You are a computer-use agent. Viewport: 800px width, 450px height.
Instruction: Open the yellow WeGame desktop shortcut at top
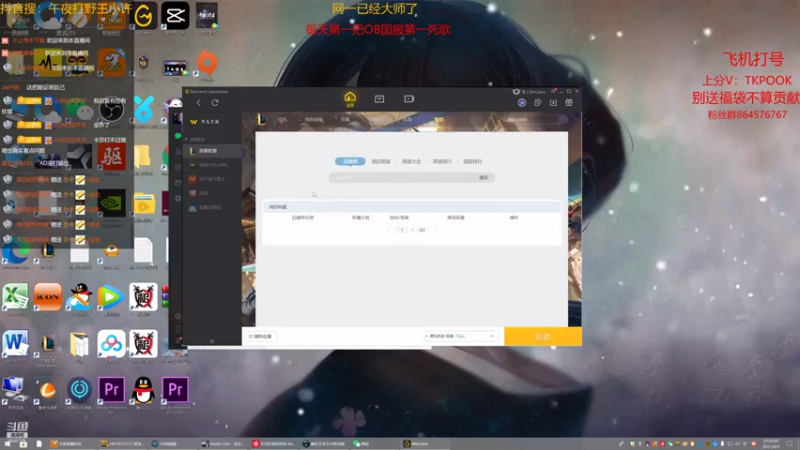coord(143,16)
